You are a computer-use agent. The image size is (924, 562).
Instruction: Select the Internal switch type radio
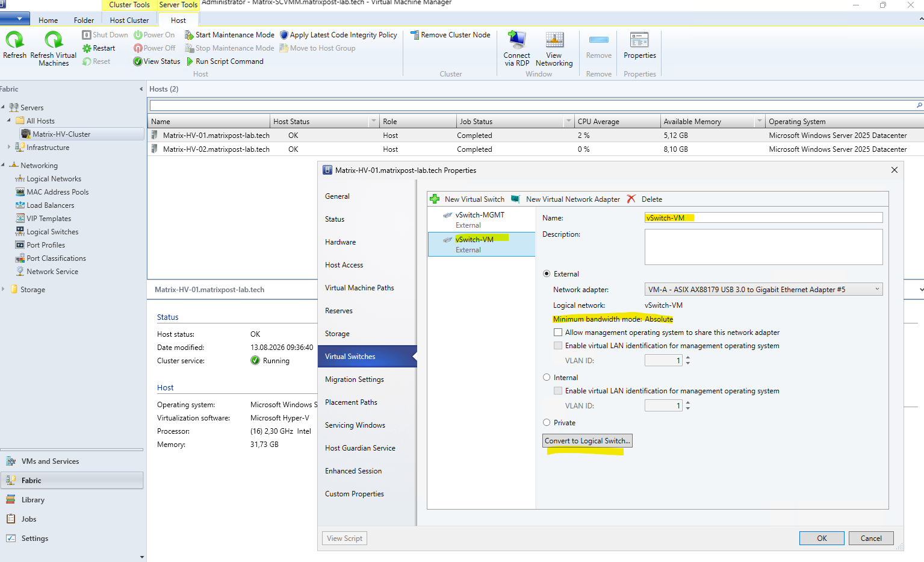pyautogui.click(x=547, y=377)
